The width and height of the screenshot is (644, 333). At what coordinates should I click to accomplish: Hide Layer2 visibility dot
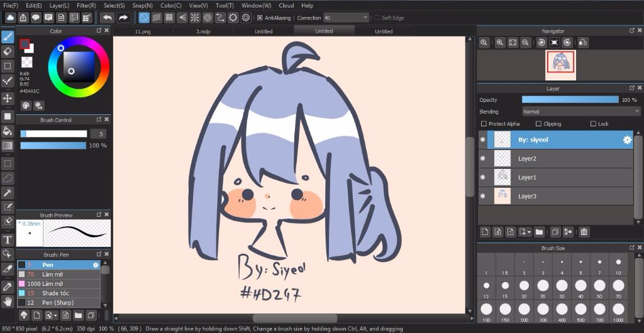(482, 158)
